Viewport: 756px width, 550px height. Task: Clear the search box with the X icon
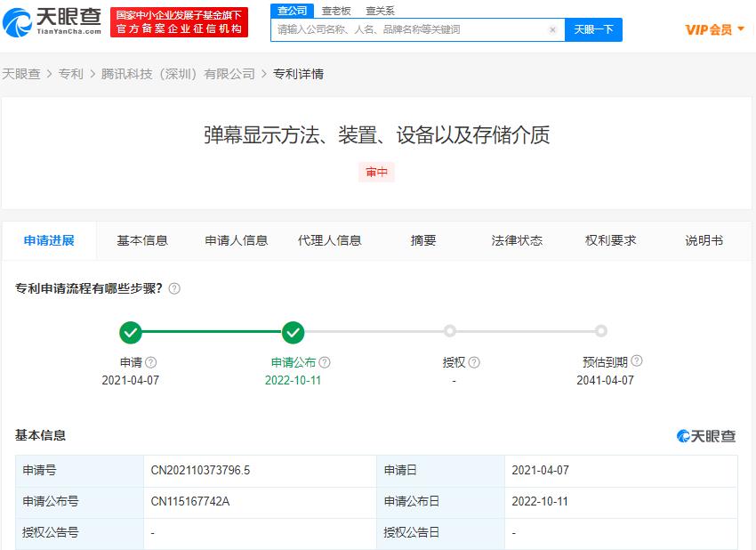point(552,29)
